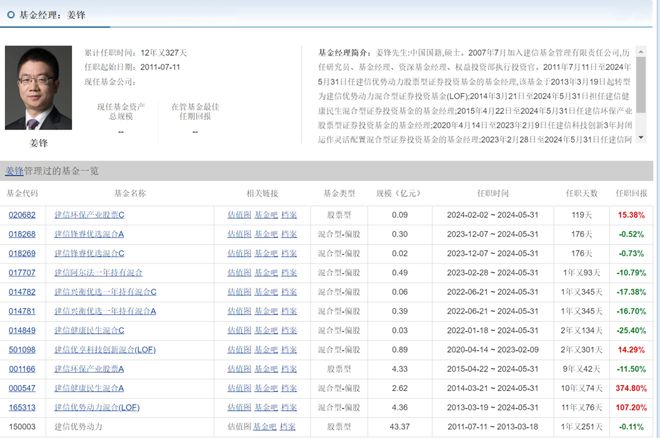
Task: Open fund 建信锋睿优选混合A name link
Action: click(x=89, y=234)
